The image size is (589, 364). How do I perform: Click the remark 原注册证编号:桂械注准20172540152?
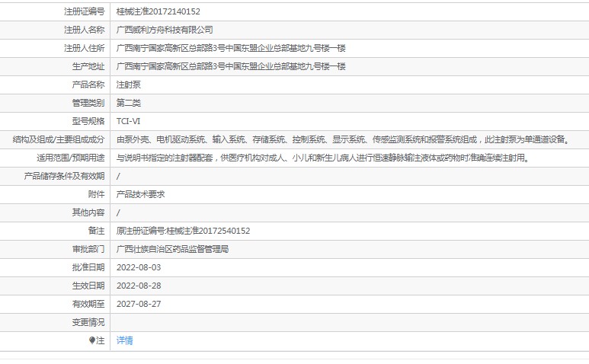[x=183, y=231]
